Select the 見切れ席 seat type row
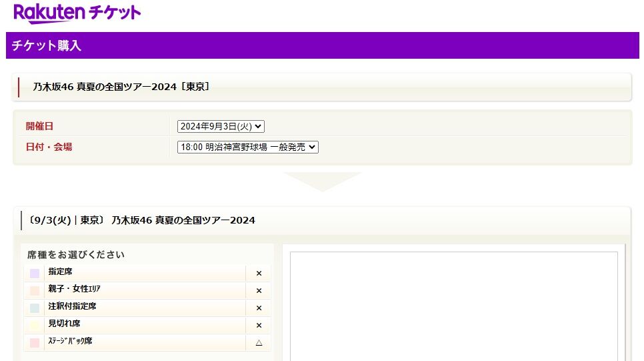The image size is (644, 361). point(147,325)
